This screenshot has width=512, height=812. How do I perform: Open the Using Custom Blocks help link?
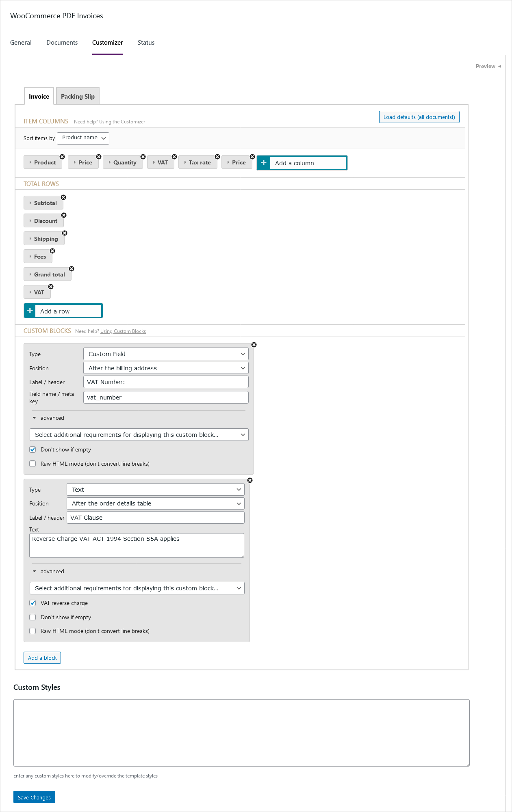click(123, 331)
